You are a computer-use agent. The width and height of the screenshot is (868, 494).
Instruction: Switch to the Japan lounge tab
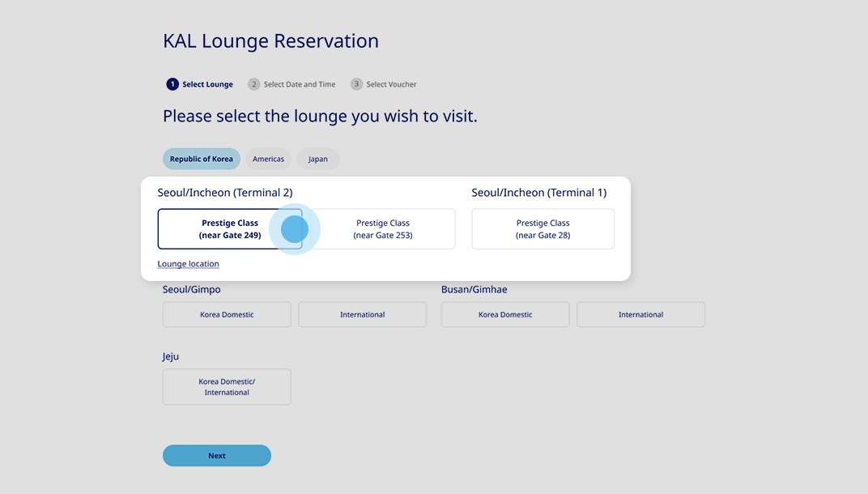point(317,159)
